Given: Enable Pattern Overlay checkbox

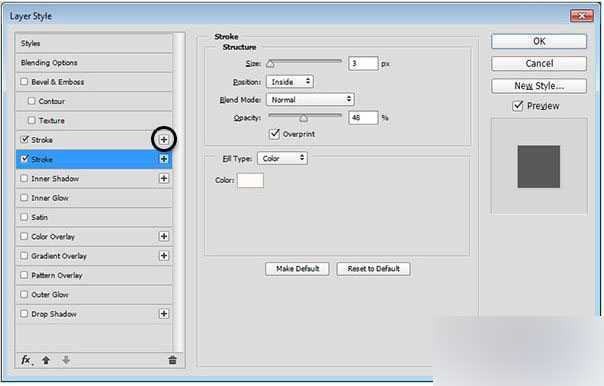Looking at the screenshot, I should tap(24, 275).
